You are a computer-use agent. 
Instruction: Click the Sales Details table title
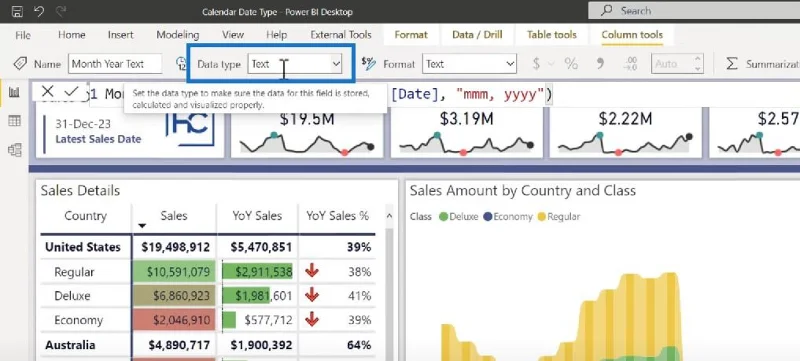coord(80,191)
